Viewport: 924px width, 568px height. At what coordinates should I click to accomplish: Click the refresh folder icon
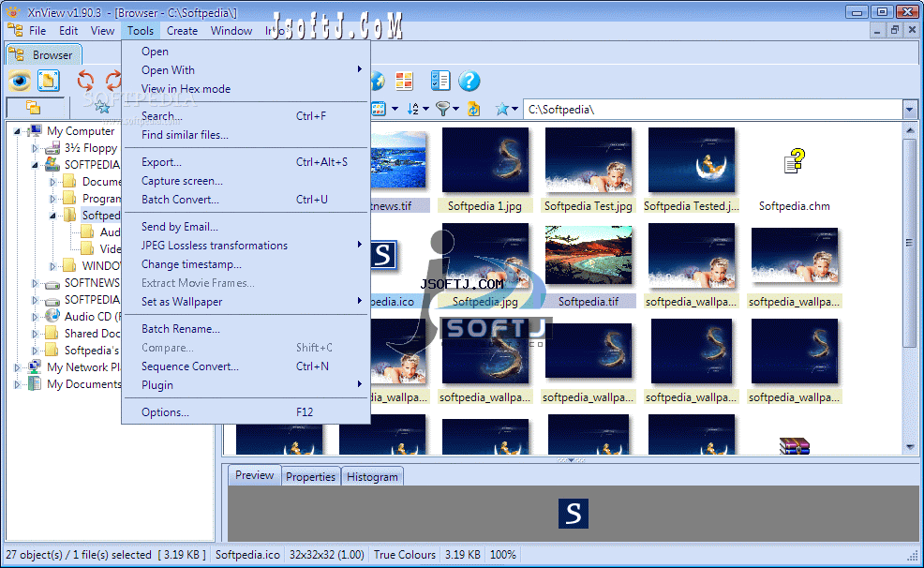[x=473, y=109]
